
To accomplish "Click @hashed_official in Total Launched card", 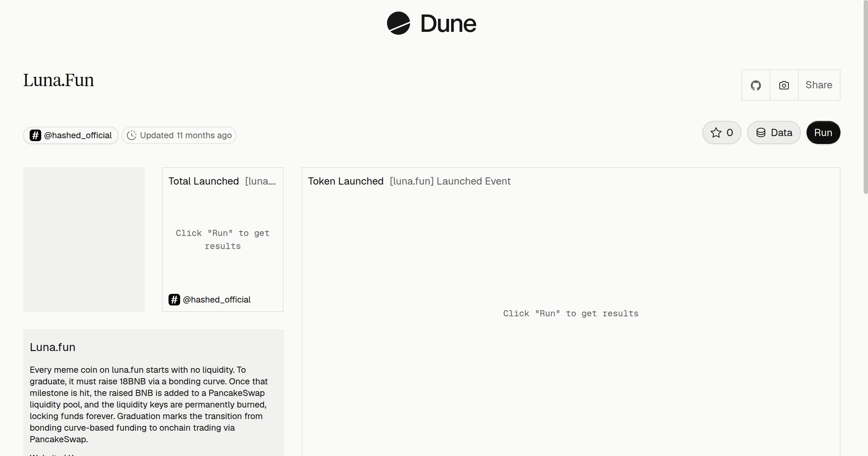I will [217, 300].
